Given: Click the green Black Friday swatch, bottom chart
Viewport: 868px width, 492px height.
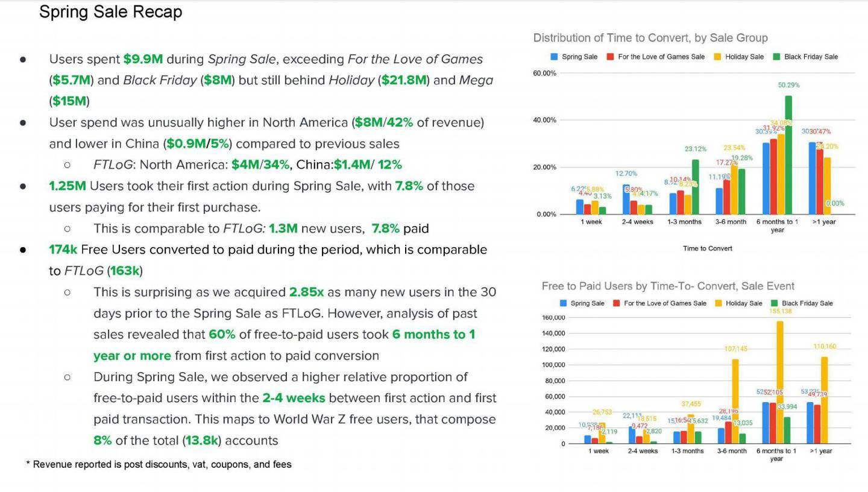Looking at the screenshot, I should click(775, 303).
